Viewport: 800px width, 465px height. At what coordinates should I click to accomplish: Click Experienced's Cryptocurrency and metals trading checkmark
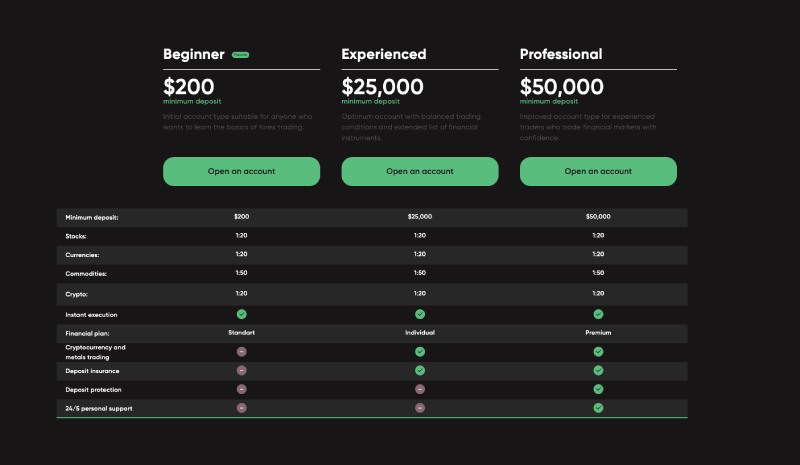coord(420,352)
